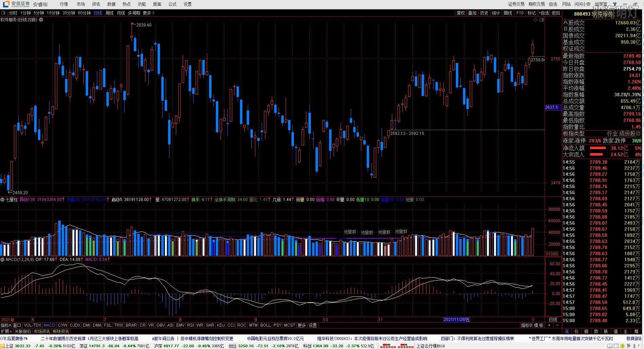Open the 更多 time period dropdown
The width and height of the screenshot is (644, 349).
click(x=148, y=13)
